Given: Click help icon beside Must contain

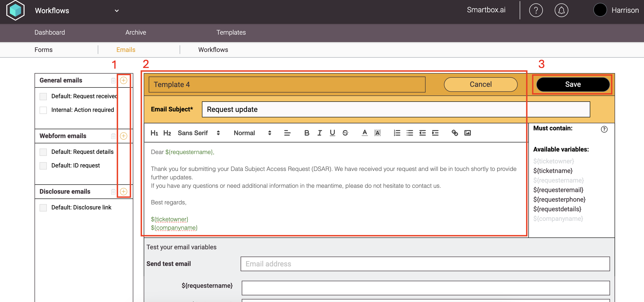Looking at the screenshot, I should [x=604, y=129].
